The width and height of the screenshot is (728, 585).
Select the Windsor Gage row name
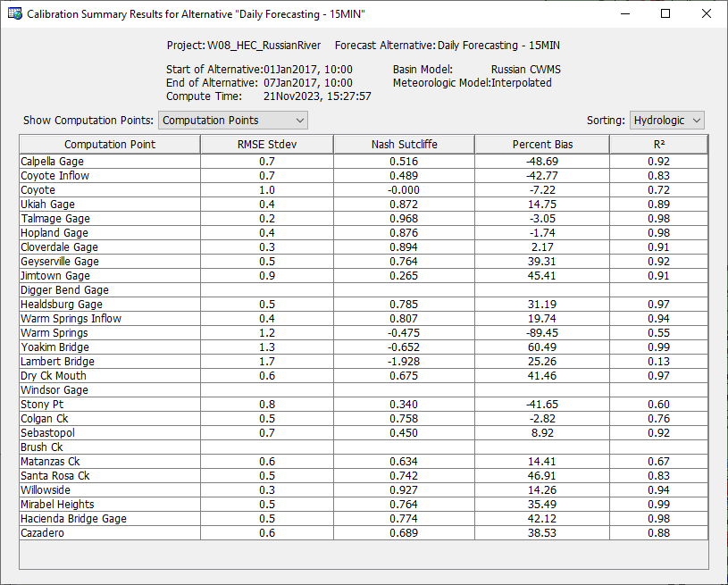point(54,390)
